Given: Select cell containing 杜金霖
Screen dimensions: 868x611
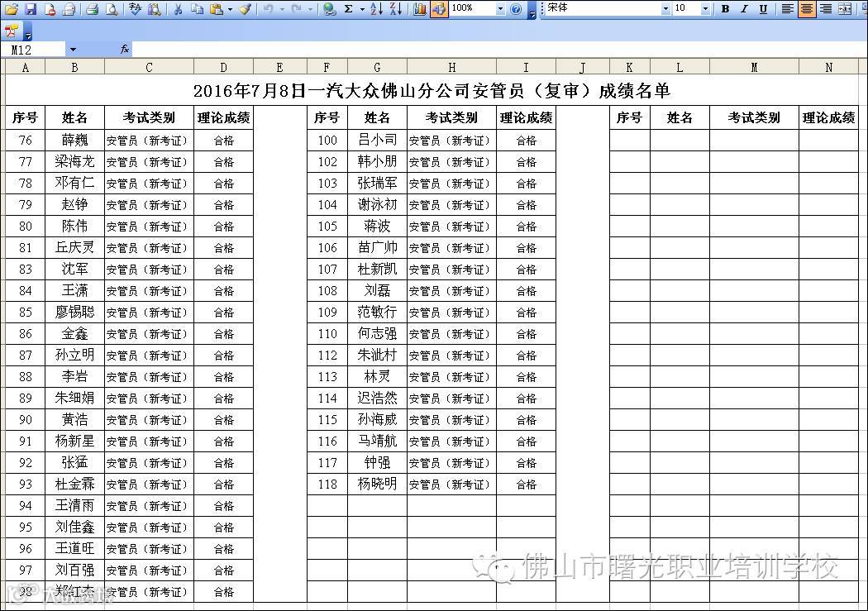Looking at the screenshot, I should pyautogui.click(x=74, y=485).
